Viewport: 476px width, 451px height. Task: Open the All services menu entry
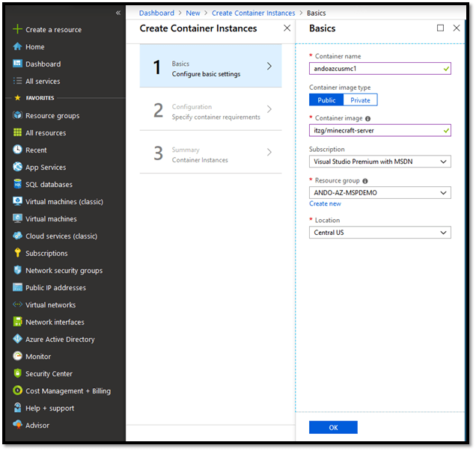pyautogui.click(x=43, y=82)
